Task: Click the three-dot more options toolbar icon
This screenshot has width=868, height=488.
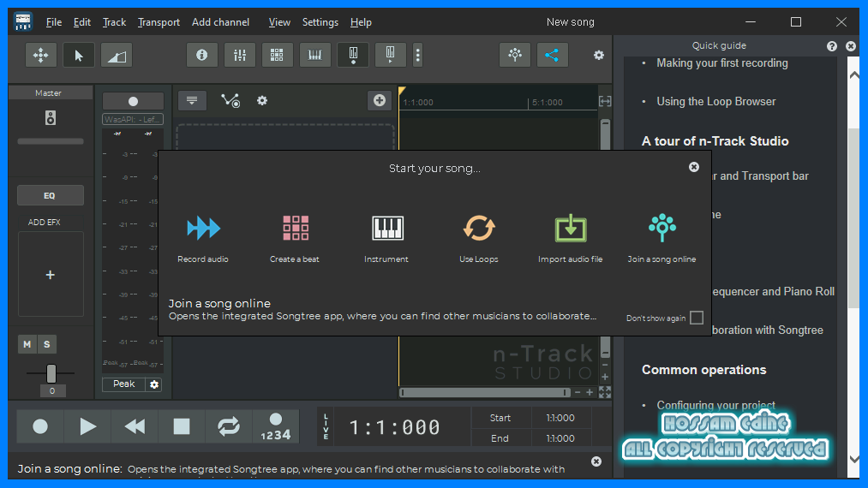Action: pos(418,55)
